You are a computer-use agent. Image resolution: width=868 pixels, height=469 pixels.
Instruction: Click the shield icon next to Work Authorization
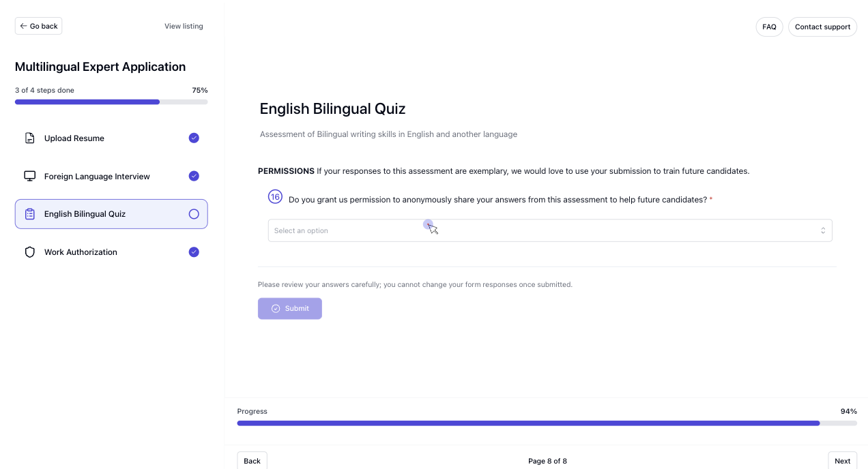tap(30, 252)
